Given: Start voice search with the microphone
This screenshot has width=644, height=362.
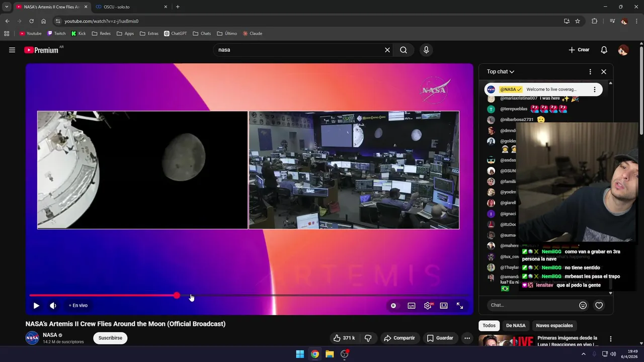Looking at the screenshot, I should coord(426,50).
